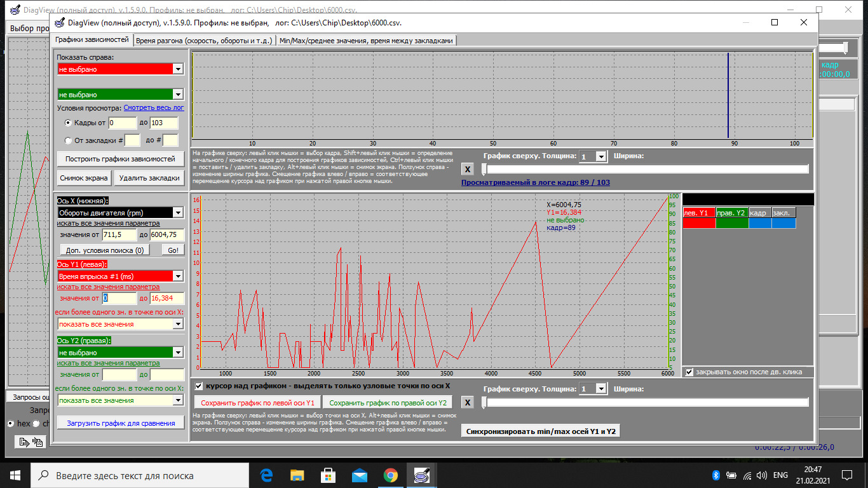The width and height of the screenshot is (868, 488).
Task: Switch to 'Графики зависимостей' tab
Action: click(92, 39)
